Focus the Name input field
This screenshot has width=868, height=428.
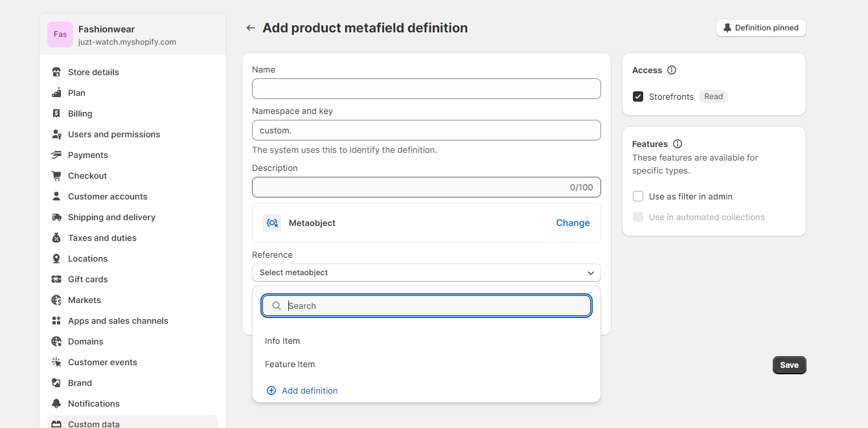click(426, 89)
